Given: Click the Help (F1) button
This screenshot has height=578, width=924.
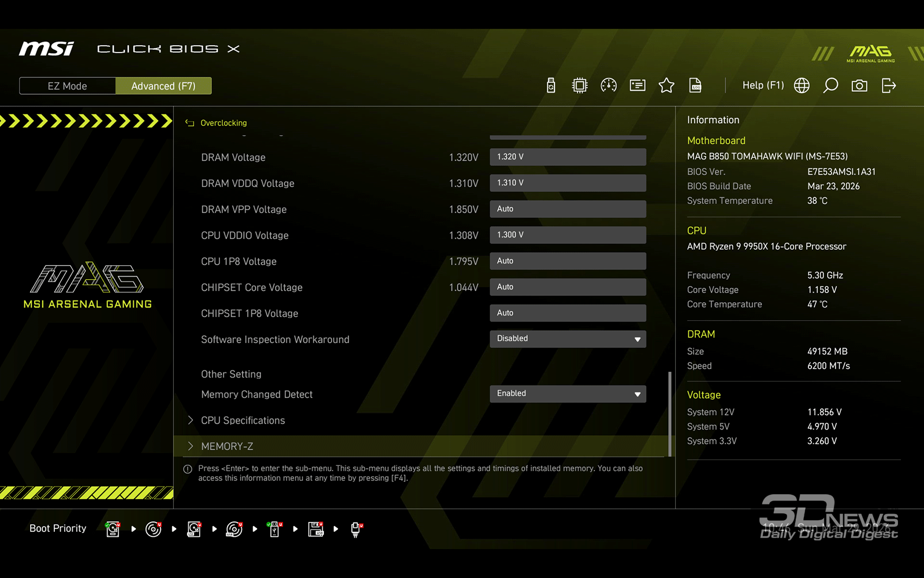Looking at the screenshot, I should tap(763, 86).
